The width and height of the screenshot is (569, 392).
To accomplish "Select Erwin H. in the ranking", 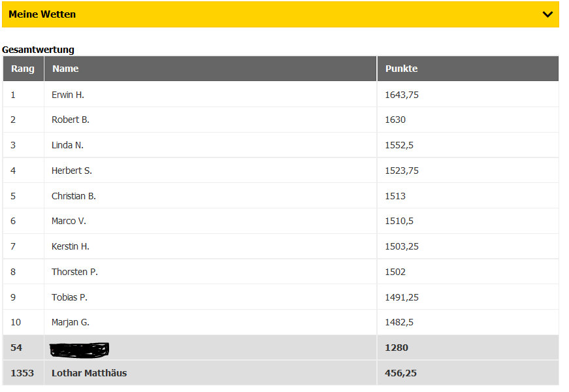I will pos(68,95).
